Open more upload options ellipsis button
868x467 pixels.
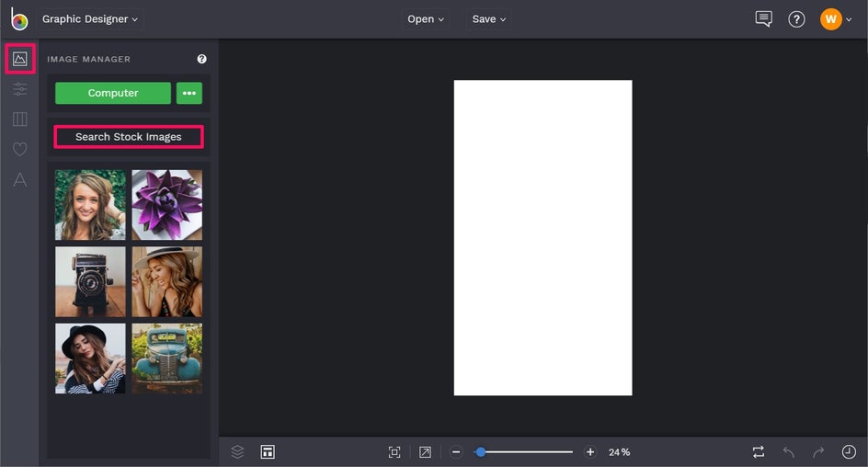tap(189, 93)
